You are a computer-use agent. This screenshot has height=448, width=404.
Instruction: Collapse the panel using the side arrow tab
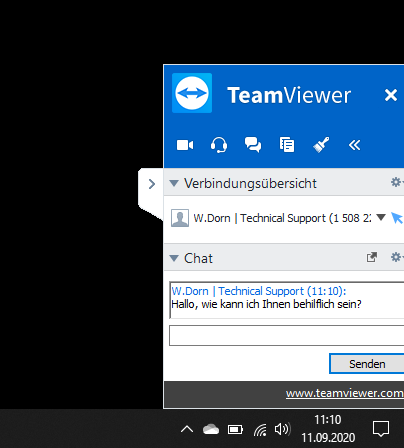pos(151,184)
